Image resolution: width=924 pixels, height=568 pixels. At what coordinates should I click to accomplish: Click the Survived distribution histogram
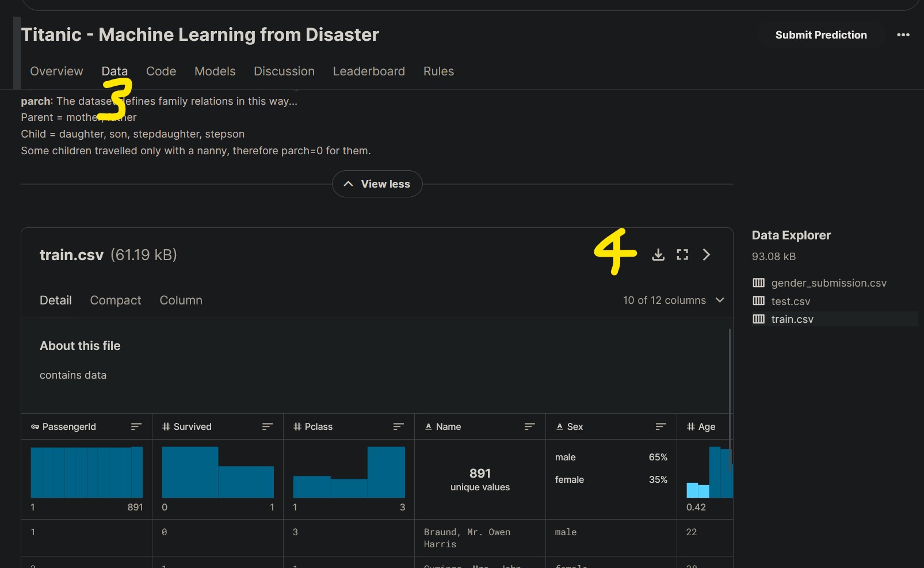218,472
